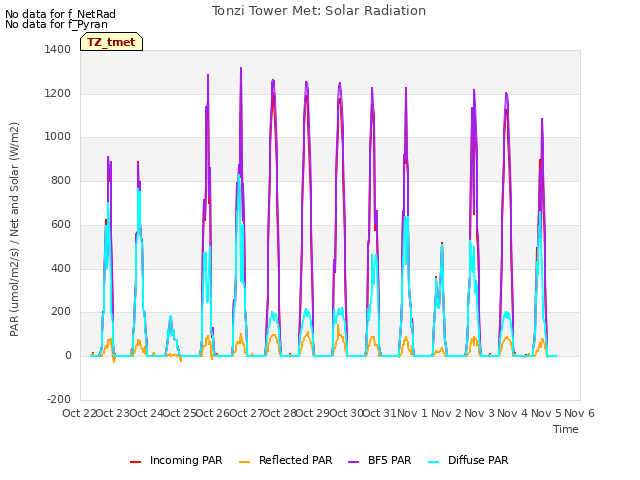
Task: Click the tallest BF5 PAR peak on Oct 26
Action: (241, 69)
